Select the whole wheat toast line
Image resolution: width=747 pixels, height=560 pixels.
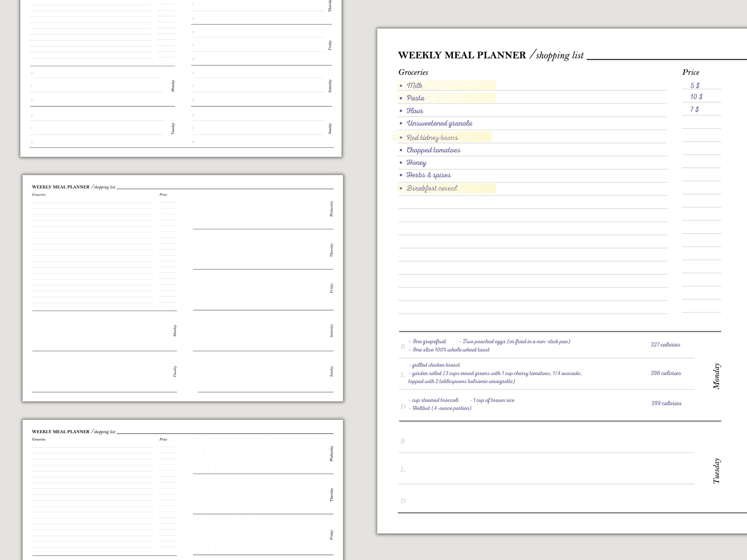click(451, 350)
